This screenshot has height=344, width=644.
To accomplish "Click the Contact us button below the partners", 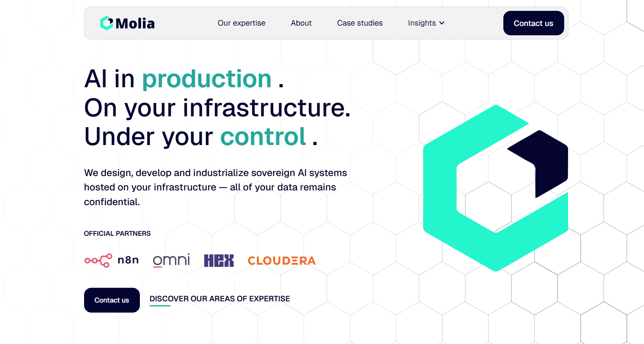I will coord(112,300).
